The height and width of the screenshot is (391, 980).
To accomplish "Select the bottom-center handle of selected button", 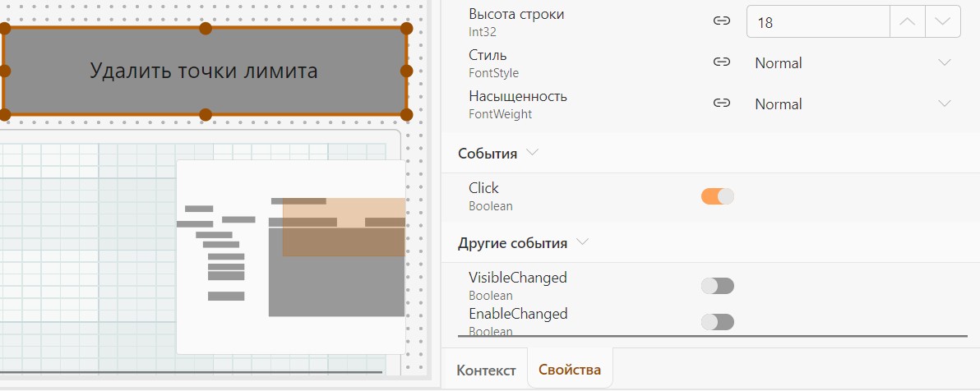I will click(205, 114).
